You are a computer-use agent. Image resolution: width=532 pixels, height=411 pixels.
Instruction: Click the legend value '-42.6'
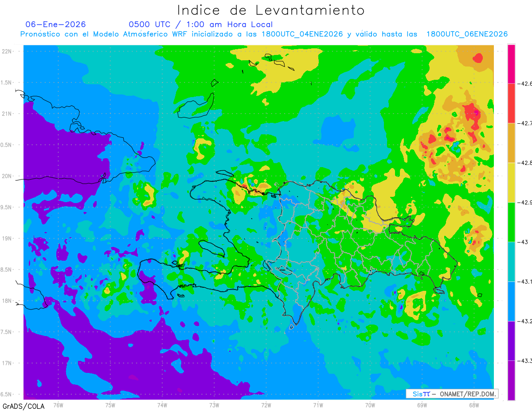click(525, 84)
